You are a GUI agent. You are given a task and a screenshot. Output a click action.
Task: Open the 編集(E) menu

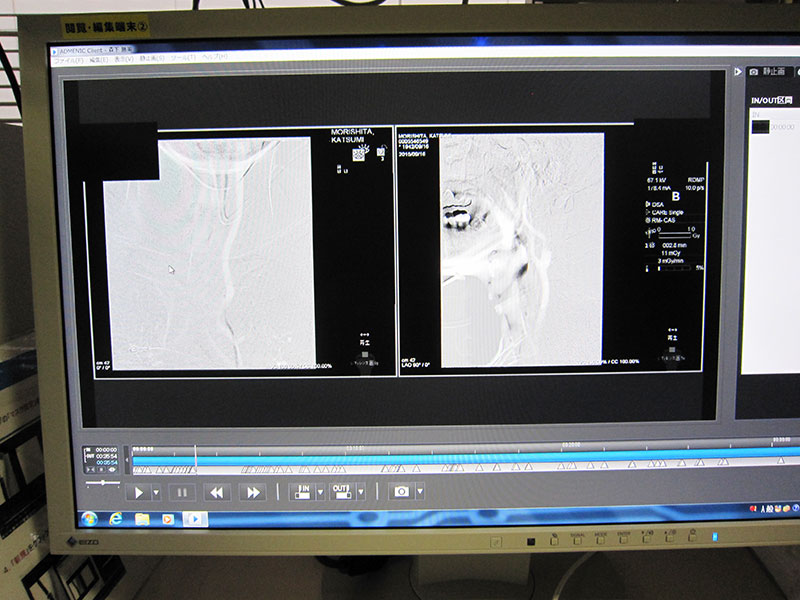pos(98,60)
